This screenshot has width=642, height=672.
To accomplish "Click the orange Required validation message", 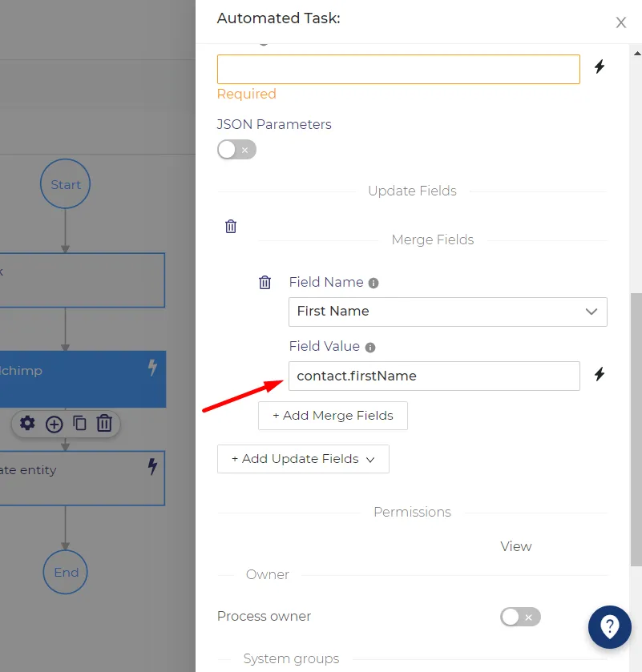I will (247, 94).
